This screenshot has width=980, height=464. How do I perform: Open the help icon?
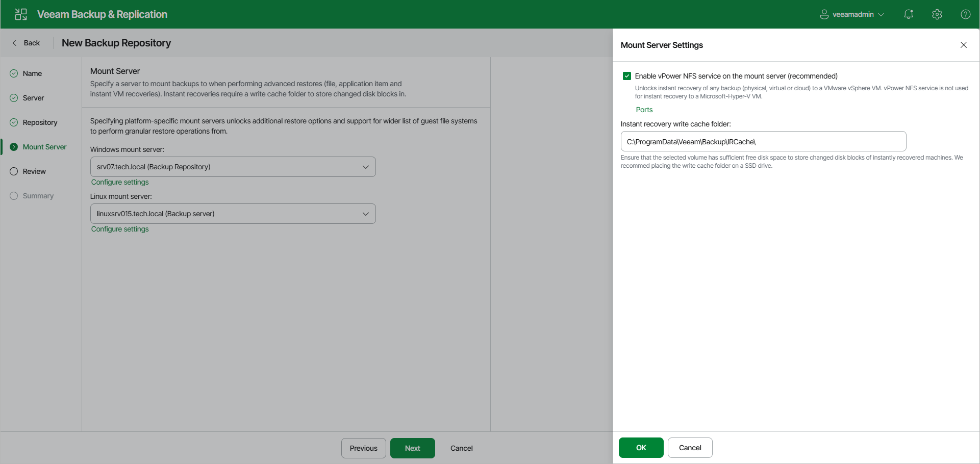tap(966, 14)
